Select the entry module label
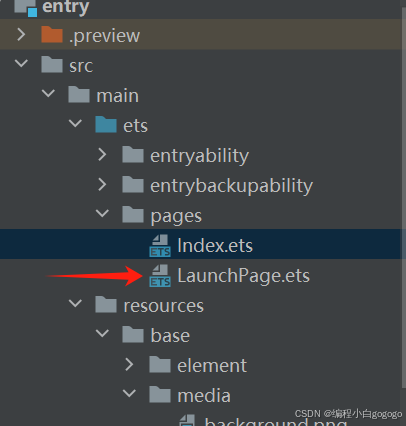This screenshot has height=426, width=406. (x=66, y=7)
